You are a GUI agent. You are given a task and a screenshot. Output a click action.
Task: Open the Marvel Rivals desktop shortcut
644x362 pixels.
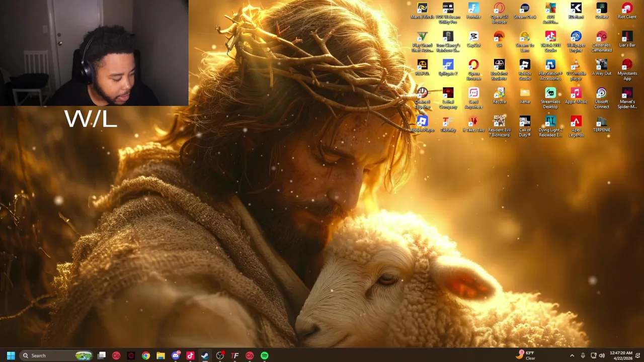pos(422,12)
